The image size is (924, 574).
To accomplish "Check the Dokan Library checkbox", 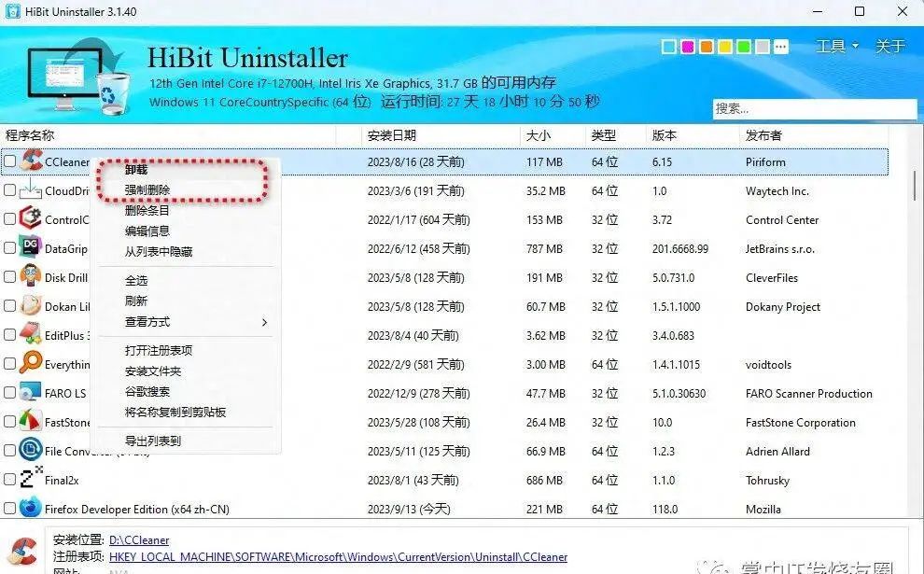I will [x=11, y=306].
